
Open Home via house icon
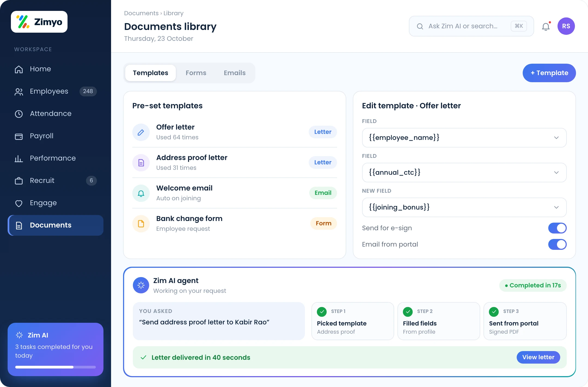click(x=19, y=69)
